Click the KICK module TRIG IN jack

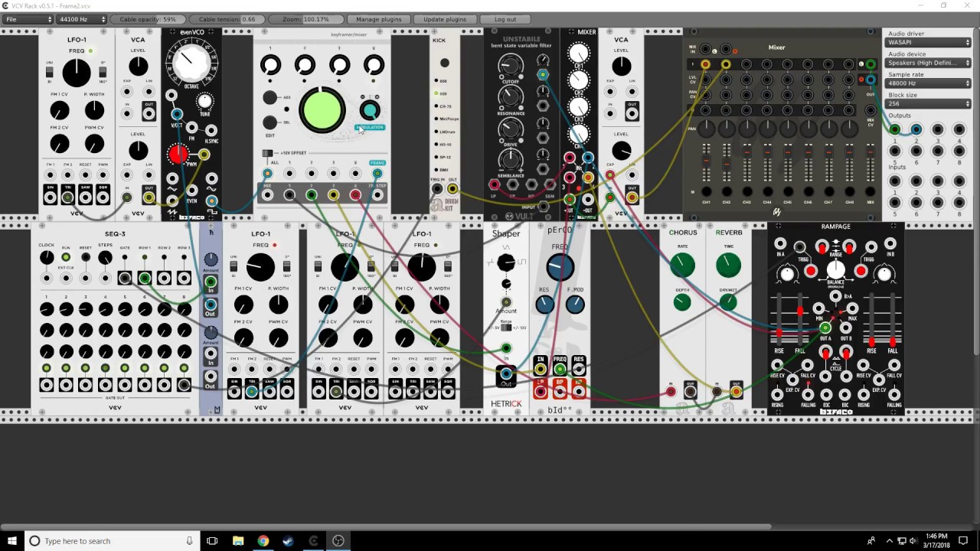point(437,189)
